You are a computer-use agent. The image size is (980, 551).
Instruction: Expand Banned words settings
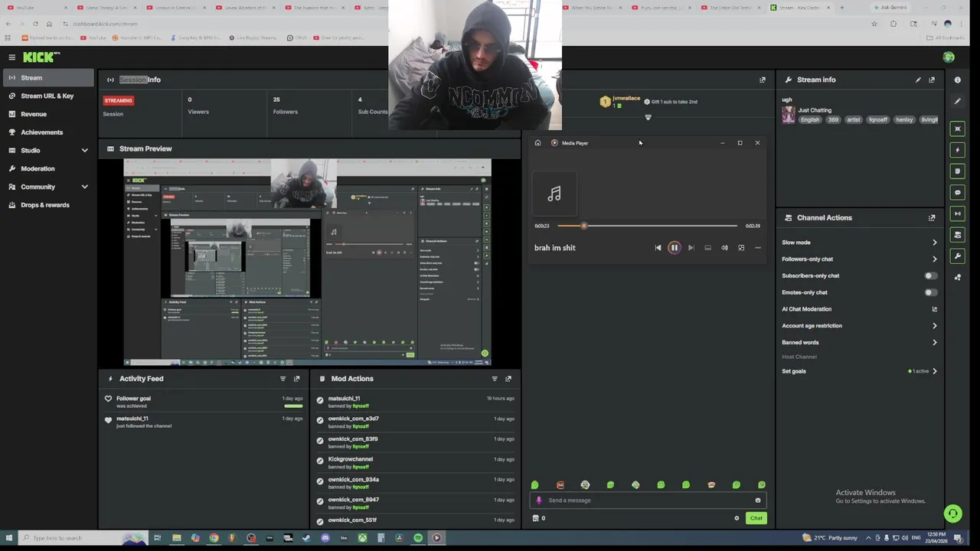(934, 343)
